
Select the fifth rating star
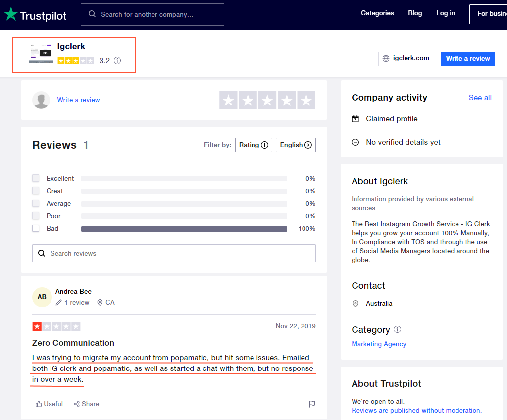(306, 100)
